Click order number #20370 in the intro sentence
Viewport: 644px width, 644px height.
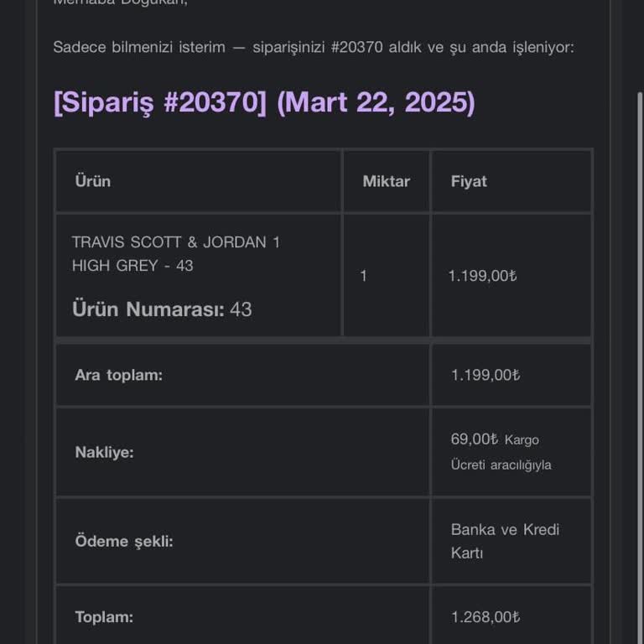357,47
